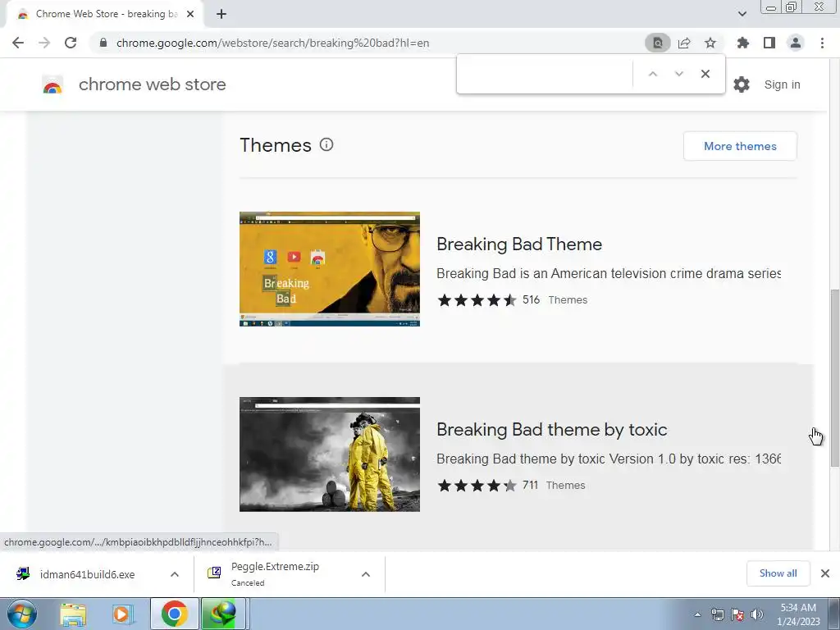Viewport: 840px width, 630px height.
Task: Sign in to Chrome Web Store
Action: 782,84
